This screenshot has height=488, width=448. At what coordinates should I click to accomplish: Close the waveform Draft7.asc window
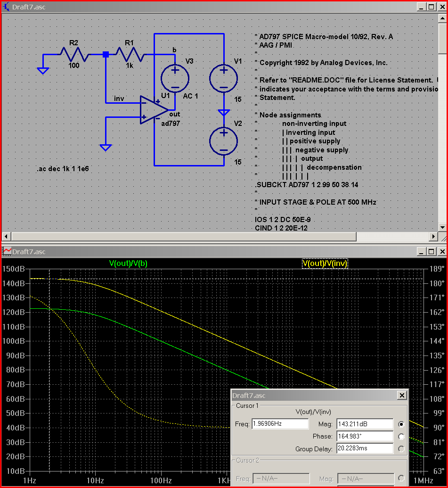coord(442,251)
